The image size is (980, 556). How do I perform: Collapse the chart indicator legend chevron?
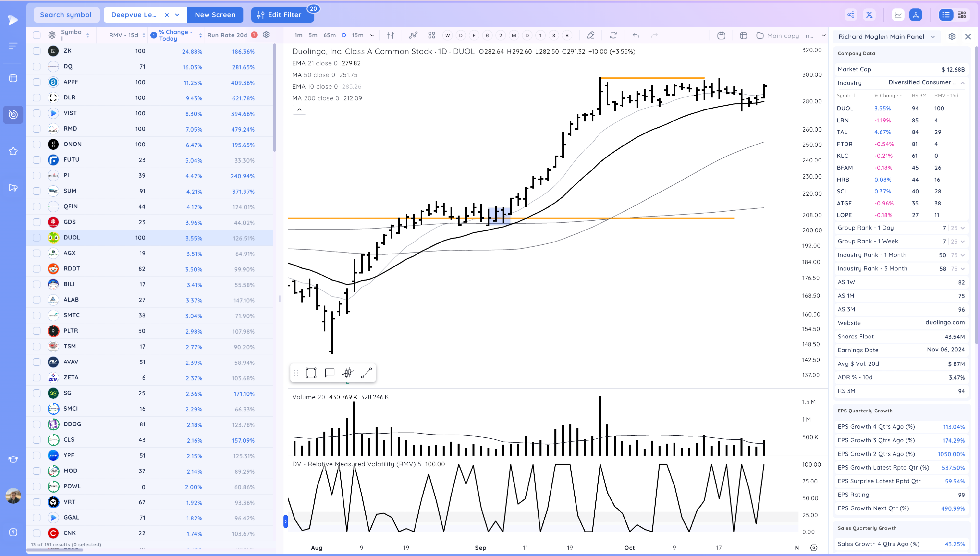coord(299,110)
